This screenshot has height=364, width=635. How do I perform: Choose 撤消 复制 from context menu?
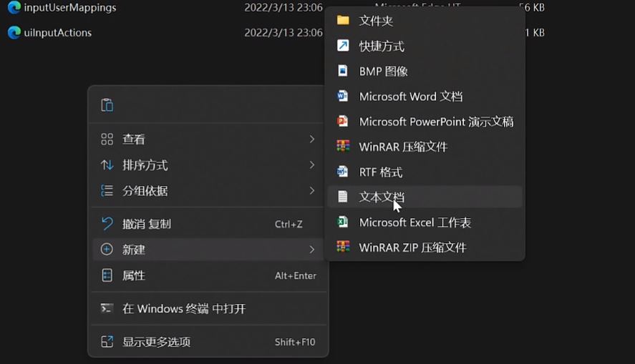pyautogui.click(x=147, y=224)
